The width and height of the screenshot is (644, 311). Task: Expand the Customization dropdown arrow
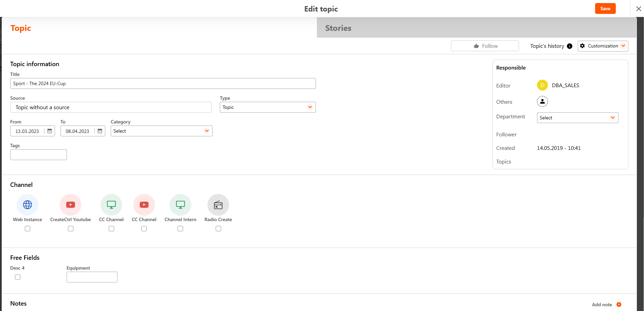tap(623, 46)
